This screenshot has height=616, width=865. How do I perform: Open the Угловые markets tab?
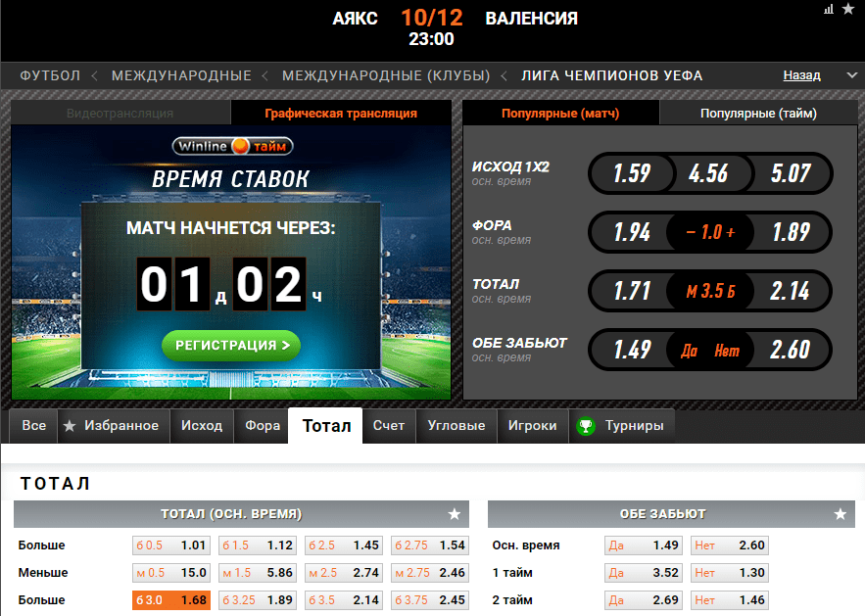coord(457,426)
